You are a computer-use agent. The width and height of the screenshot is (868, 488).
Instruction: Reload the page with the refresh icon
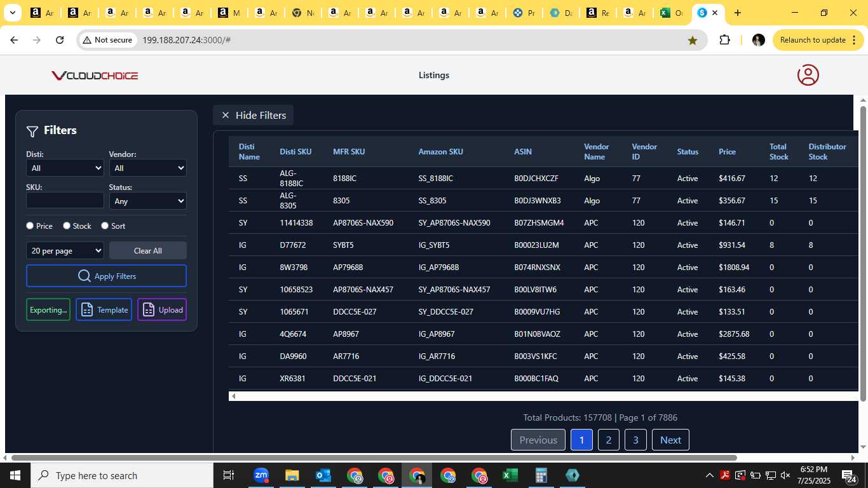[x=60, y=40]
